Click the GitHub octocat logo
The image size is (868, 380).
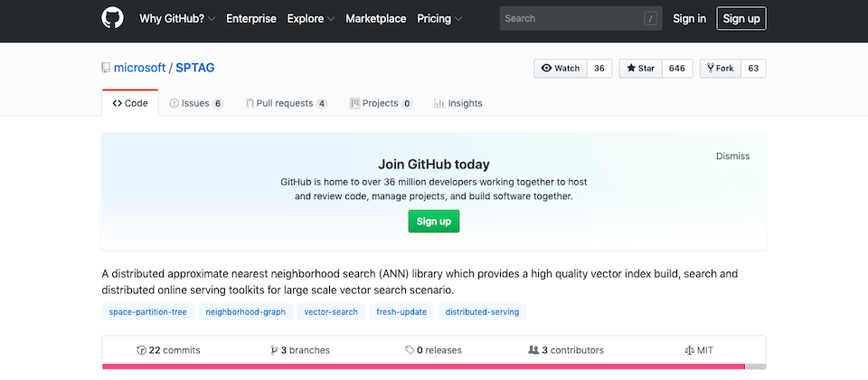tap(112, 18)
